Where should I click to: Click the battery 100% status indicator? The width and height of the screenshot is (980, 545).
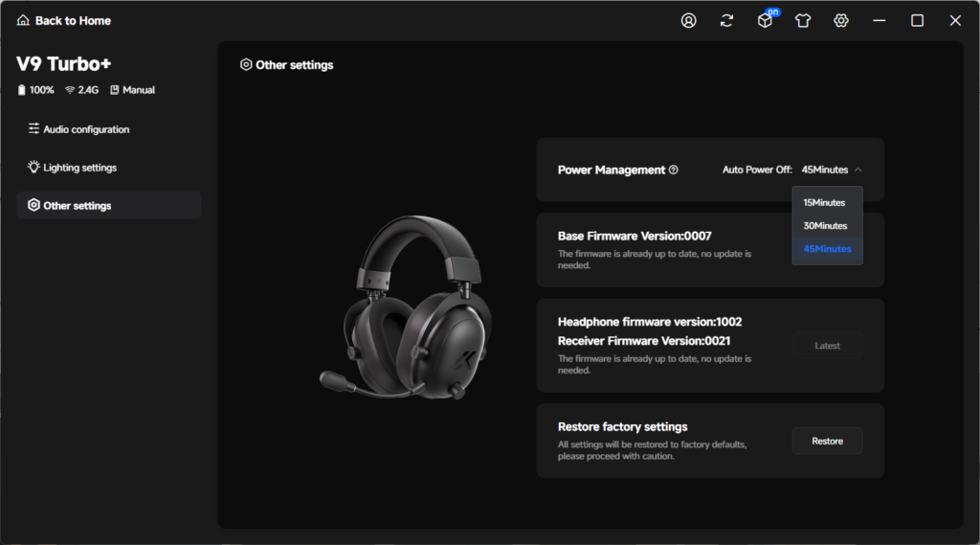click(x=35, y=90)
